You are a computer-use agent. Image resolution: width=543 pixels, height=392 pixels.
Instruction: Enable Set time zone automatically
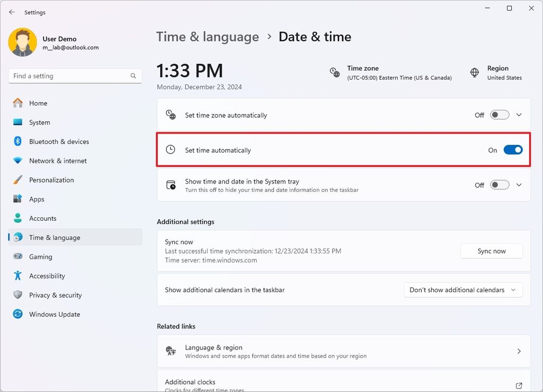click(499, 115)
